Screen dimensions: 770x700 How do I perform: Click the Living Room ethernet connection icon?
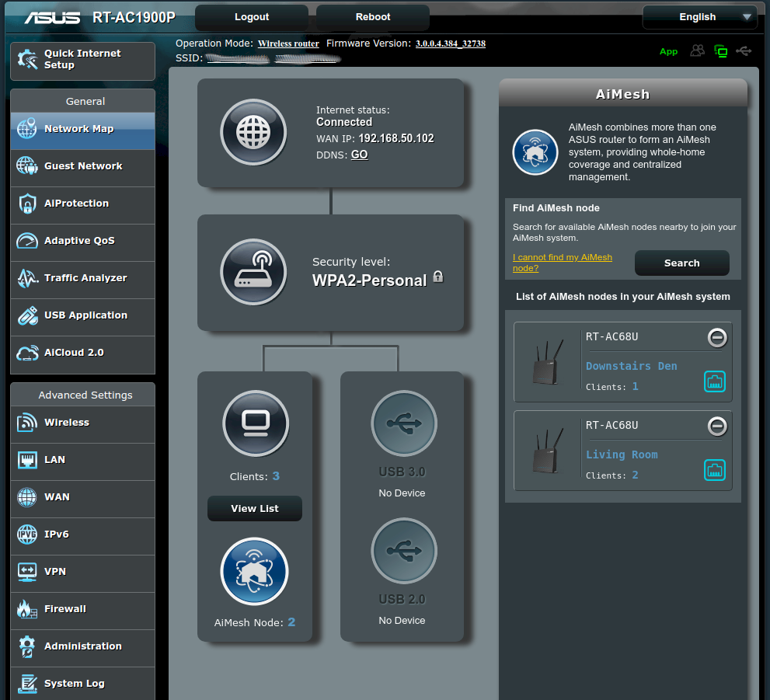pyautogui.click(x=715, y=470)
